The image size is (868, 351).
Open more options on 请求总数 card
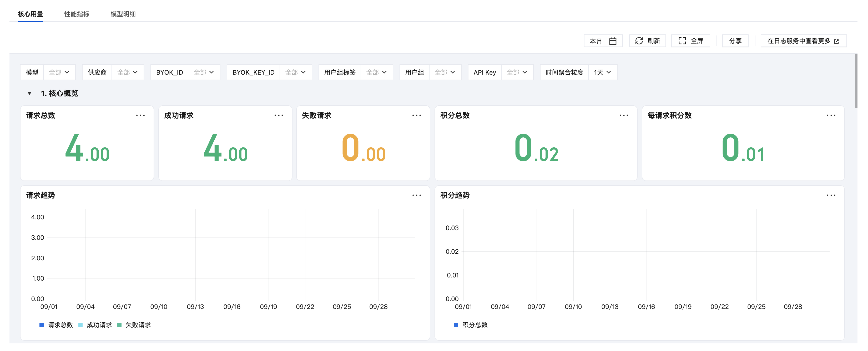pos(140,115)
